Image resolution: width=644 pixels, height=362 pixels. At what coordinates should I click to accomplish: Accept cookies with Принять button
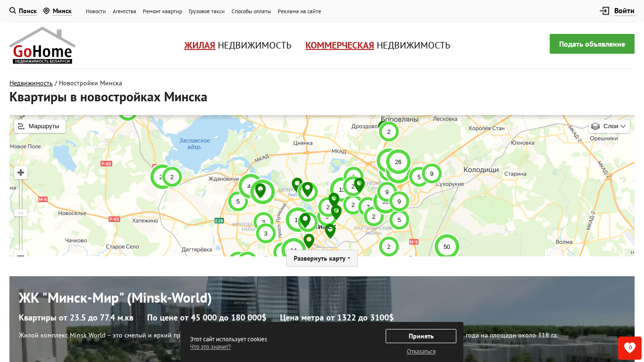pos(421,336)
